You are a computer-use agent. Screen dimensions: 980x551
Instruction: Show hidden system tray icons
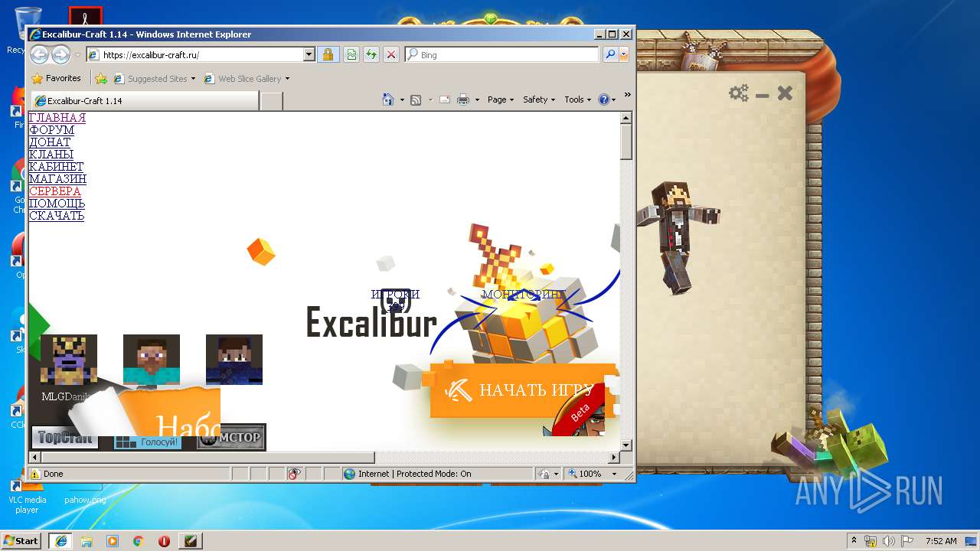point(854,540)
